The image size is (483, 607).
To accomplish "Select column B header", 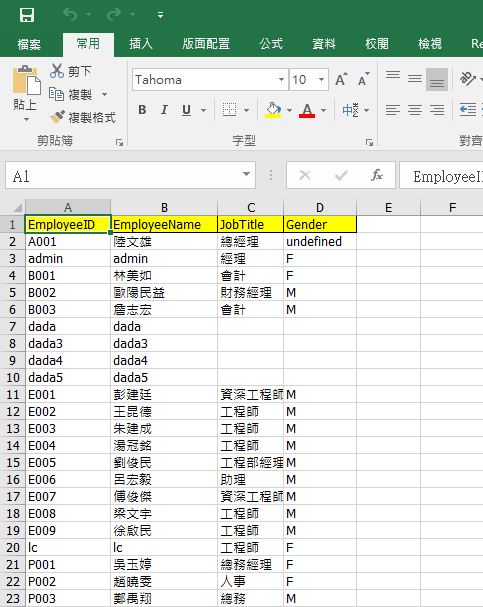I will click(164, 207).
